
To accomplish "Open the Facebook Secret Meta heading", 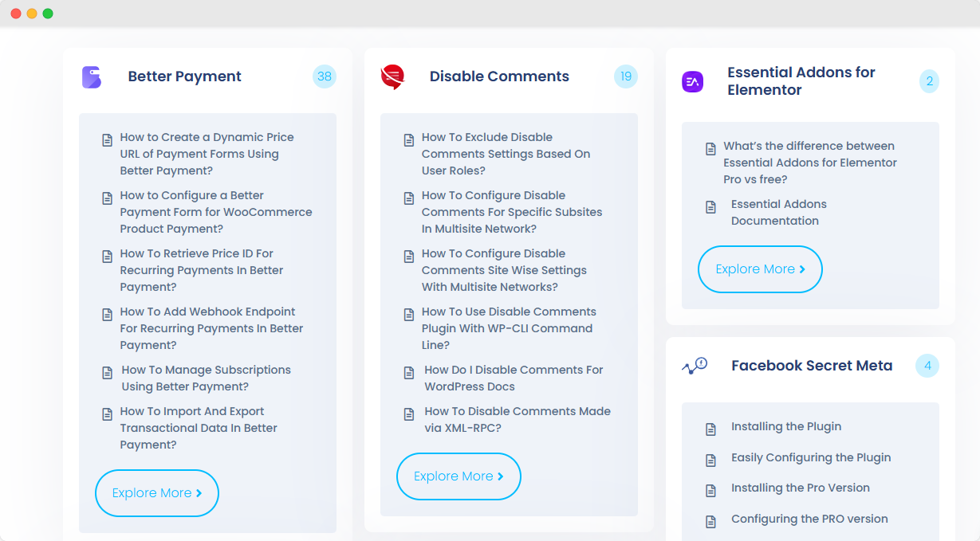I will point(812,366).
